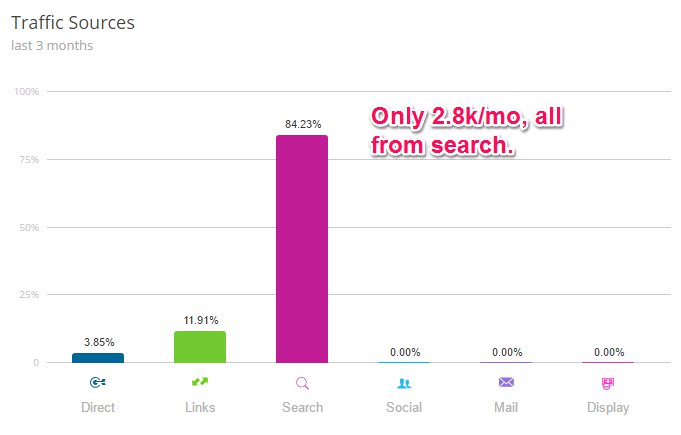Click the green Links bar
The width and height of the screenshot is (681, 435).
coord(200,347)
